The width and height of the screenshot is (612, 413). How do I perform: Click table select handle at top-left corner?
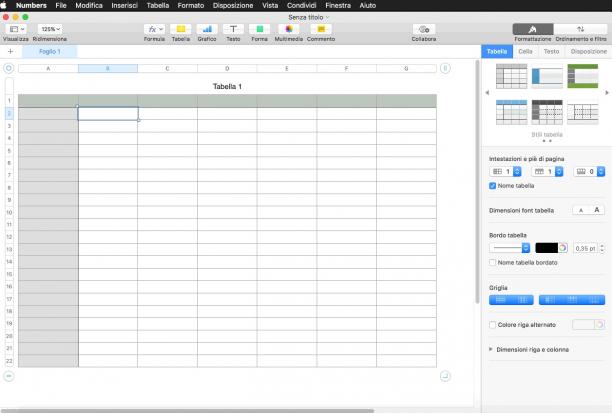(9, 68)
